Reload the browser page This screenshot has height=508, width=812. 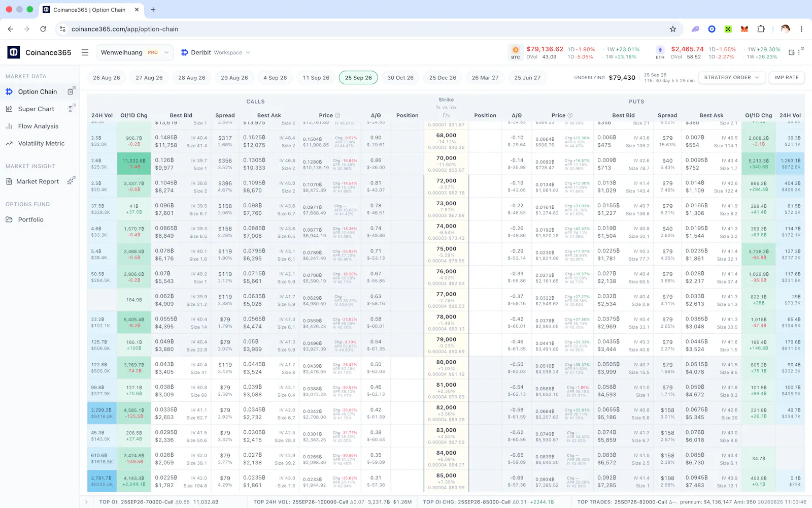[x=43, y=29]
